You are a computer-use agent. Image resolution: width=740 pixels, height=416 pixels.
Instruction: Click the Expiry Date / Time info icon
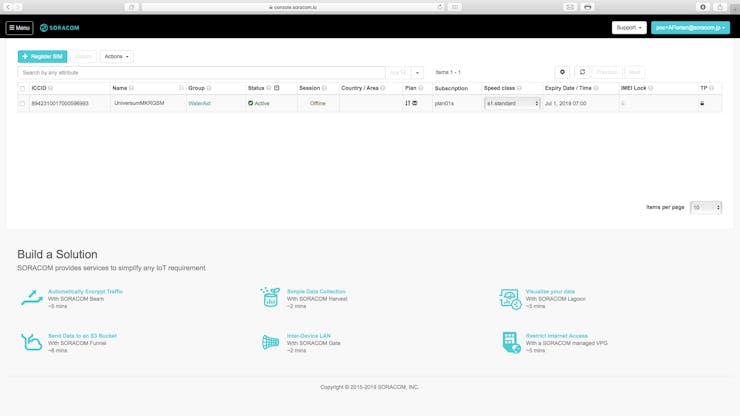pyautogui.click(x=596, y=88)
